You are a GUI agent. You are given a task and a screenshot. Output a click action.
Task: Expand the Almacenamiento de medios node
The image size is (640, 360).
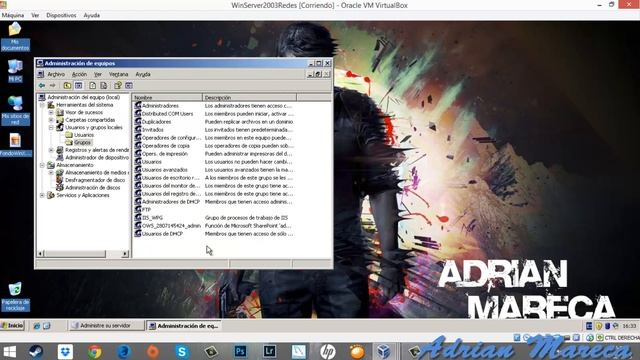point(51,173)
